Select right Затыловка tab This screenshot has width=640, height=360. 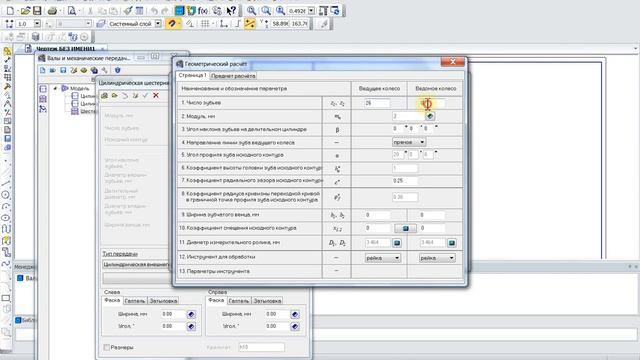(267, 301)
